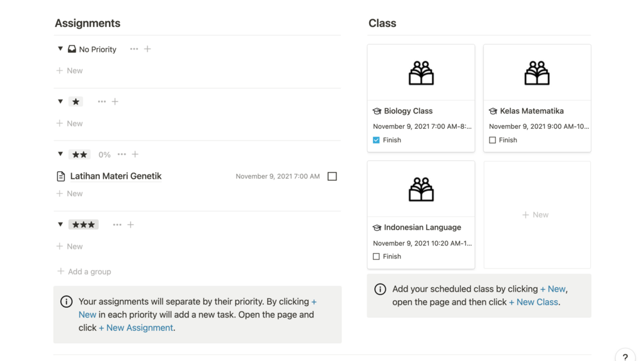644x361 pixels.
Task: Click the help question mark icon
Action: pos(625,357)
